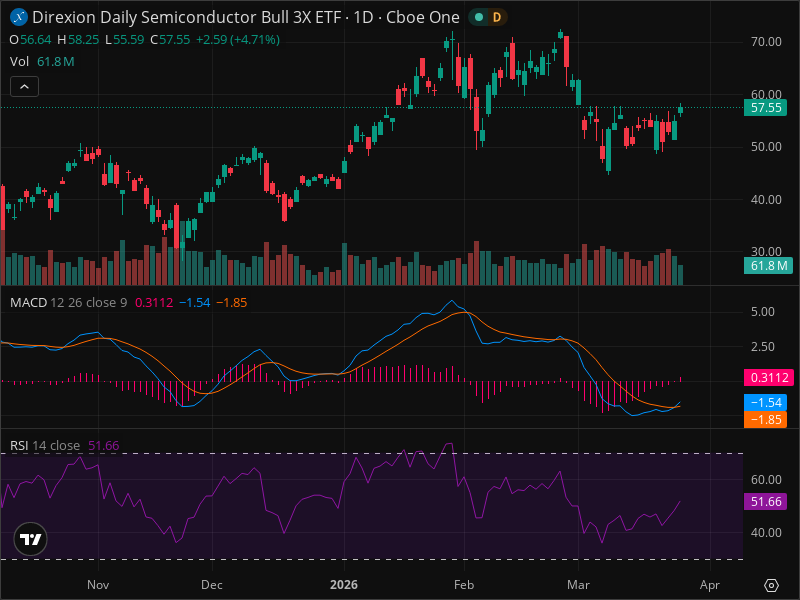
Task: Click the change value +2.59 (+4.71%)
Action: (x=238, y=40)
